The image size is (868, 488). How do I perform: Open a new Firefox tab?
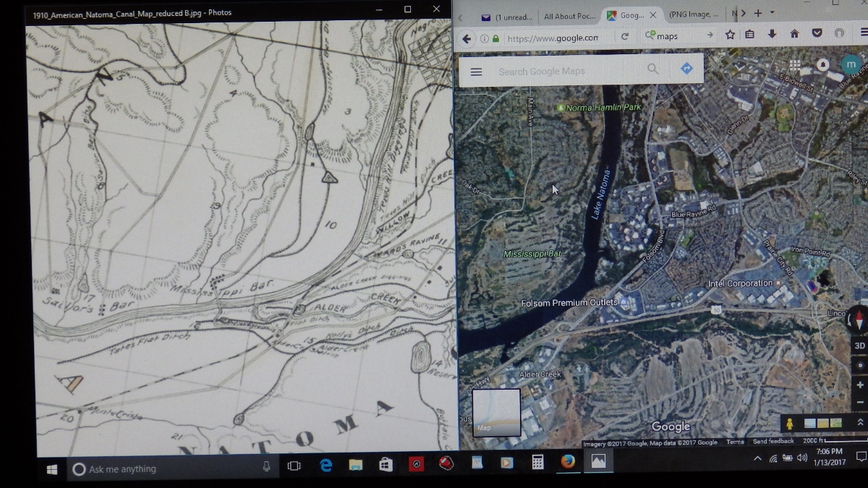coord(758,13)
